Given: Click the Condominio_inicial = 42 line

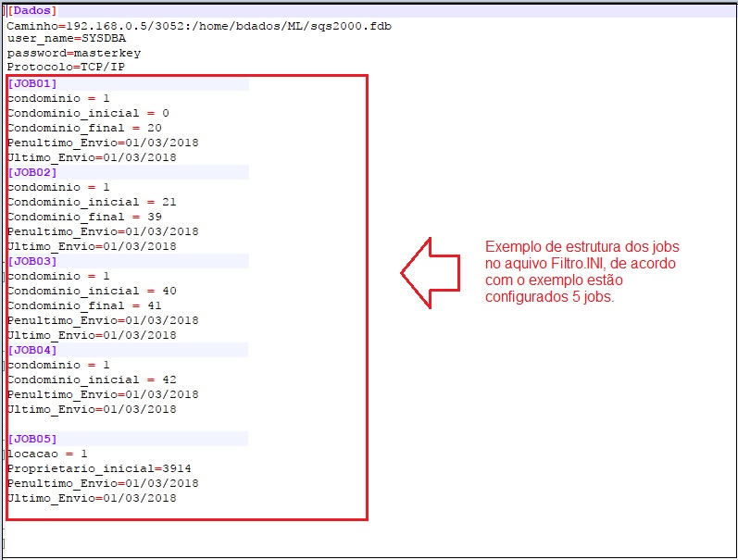Looking at the screenshot, I should click(x=92, y=380).
